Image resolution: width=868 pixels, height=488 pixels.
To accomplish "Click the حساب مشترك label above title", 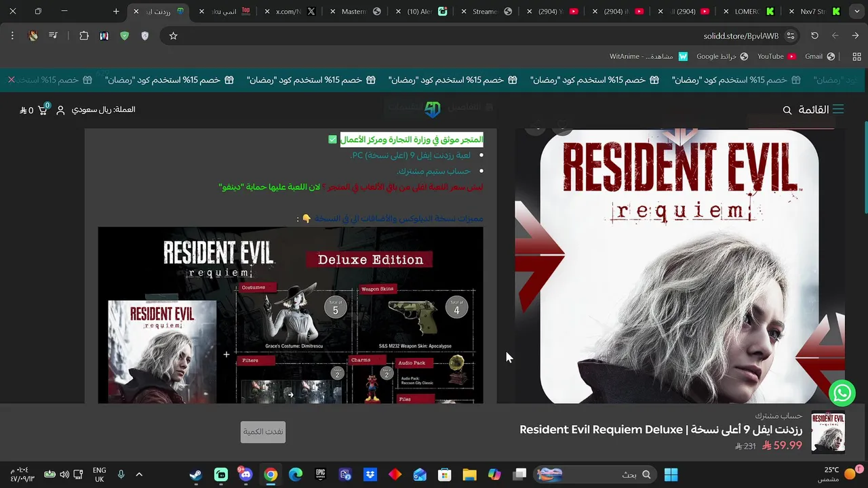I will [778, 415].
